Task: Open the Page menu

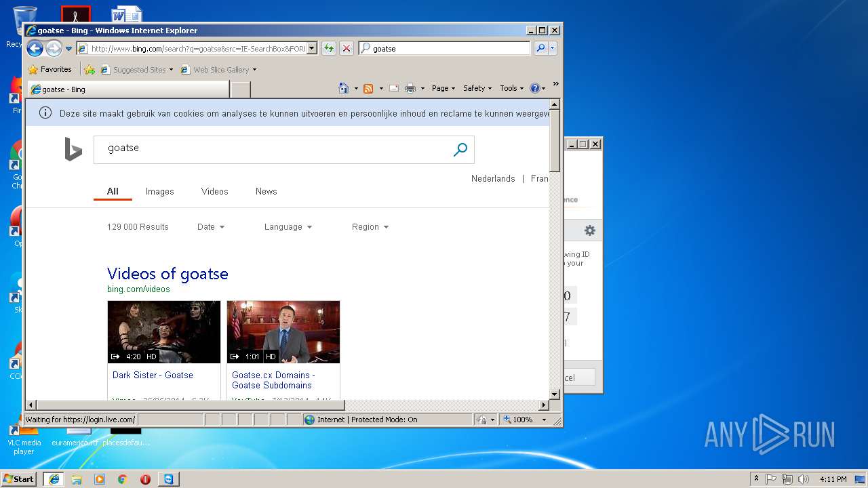Action: click(x=443, y=88)
